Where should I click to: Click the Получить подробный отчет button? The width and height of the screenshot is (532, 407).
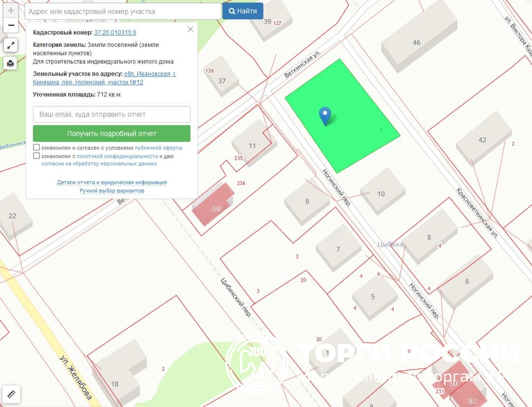point(112,133)
